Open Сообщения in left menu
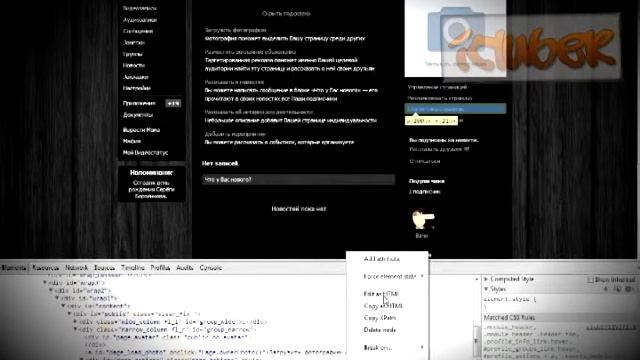This screenshot has height=360, width=640. [138, 31]
